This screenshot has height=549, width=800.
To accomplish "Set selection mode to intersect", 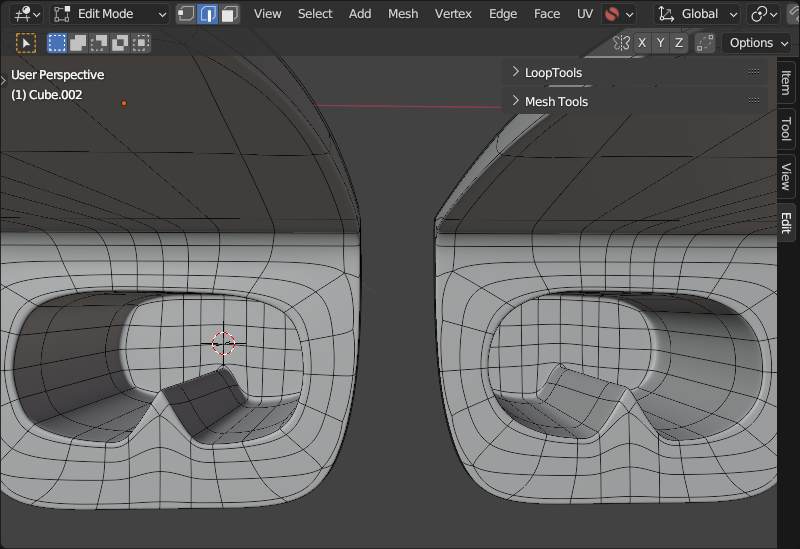I will (x=141, y=43).
